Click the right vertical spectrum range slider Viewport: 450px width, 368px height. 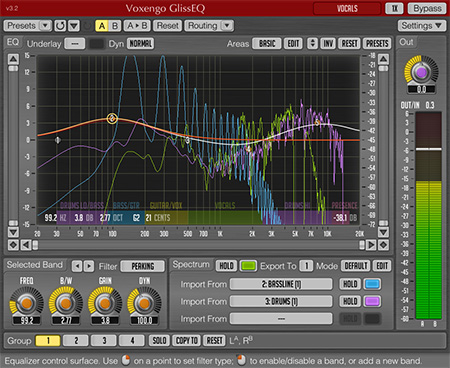(383, 146)
